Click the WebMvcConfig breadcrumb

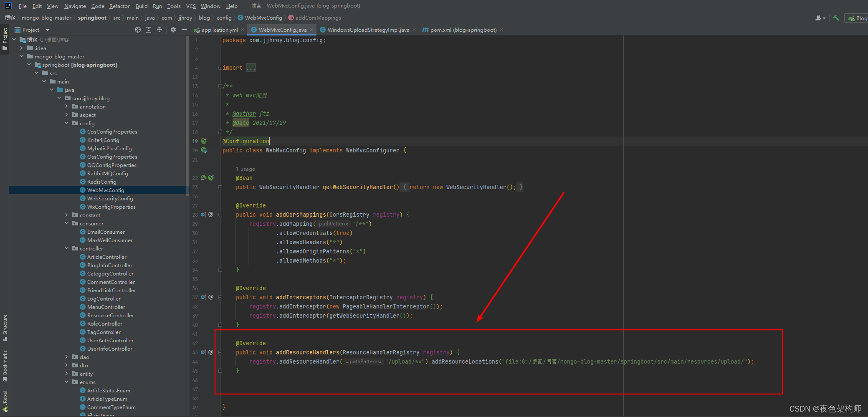[x=263, y=18]
